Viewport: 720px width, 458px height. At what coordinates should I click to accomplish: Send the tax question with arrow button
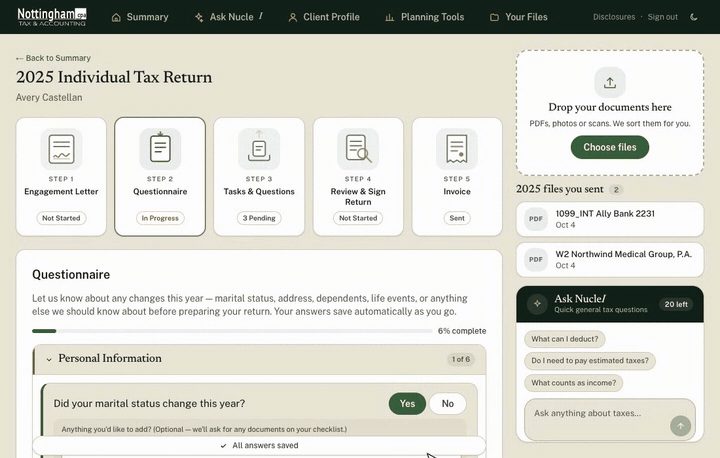(681, 426)
